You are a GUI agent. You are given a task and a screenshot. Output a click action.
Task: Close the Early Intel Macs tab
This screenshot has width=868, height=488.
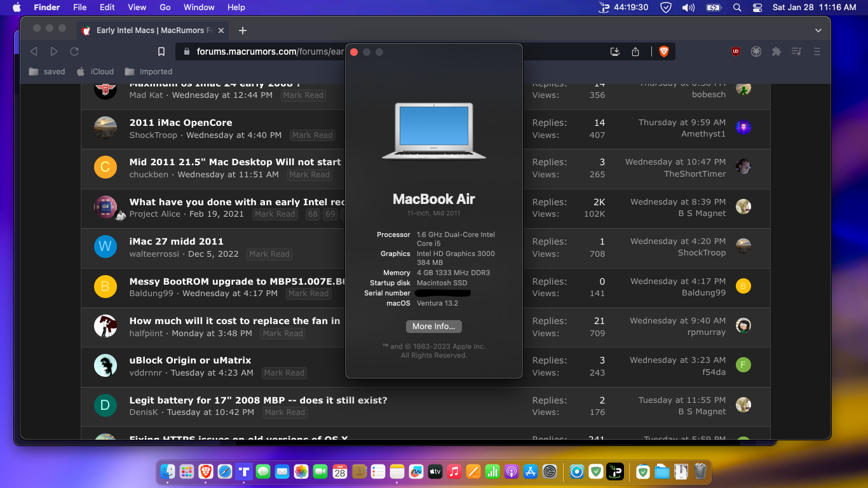click(x=221, y=30)
